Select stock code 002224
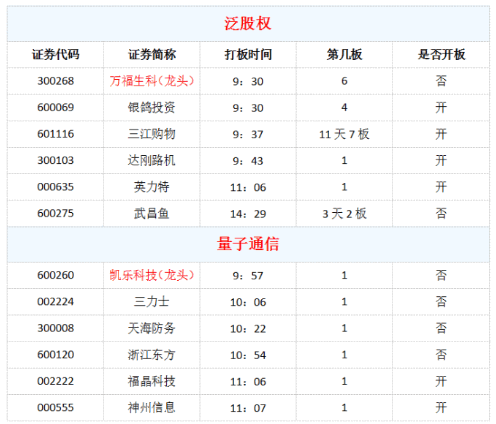The height and width of the screenshot is (424, 496). [56, 302]
